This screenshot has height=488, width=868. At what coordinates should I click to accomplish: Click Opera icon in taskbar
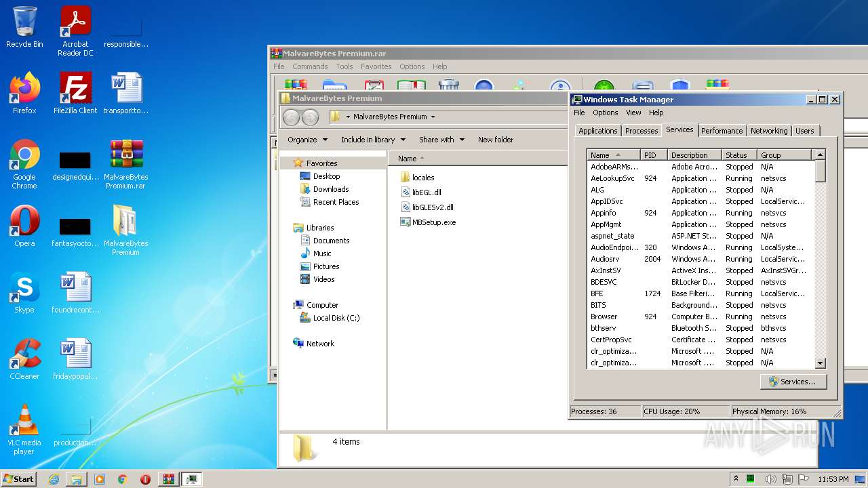pyautogui.click(x=145, y=479)
